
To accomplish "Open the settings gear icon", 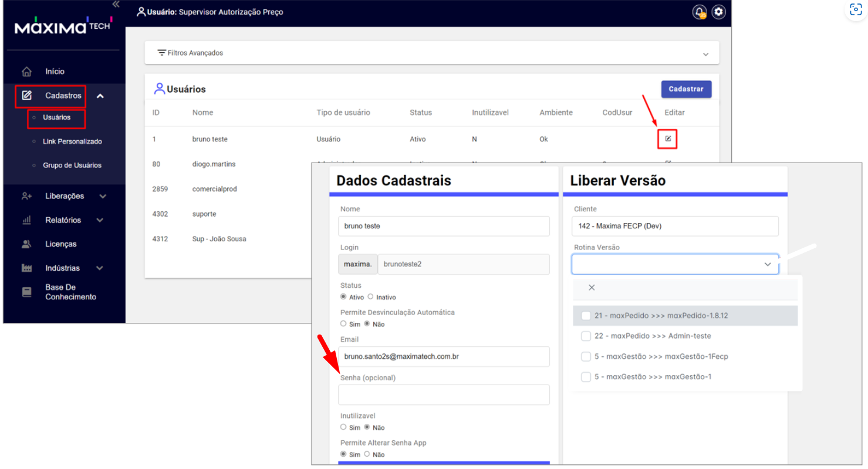I will tap(718, 12).
